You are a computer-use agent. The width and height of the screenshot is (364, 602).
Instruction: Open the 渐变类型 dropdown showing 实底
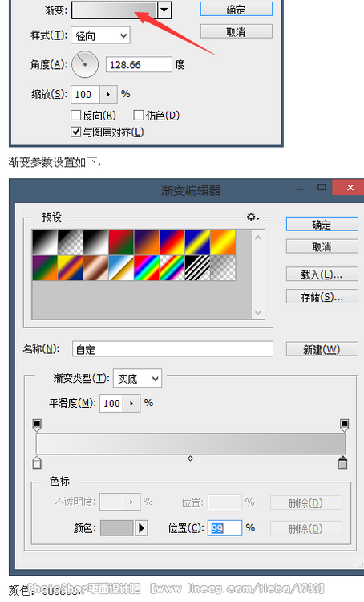point(137,379)
